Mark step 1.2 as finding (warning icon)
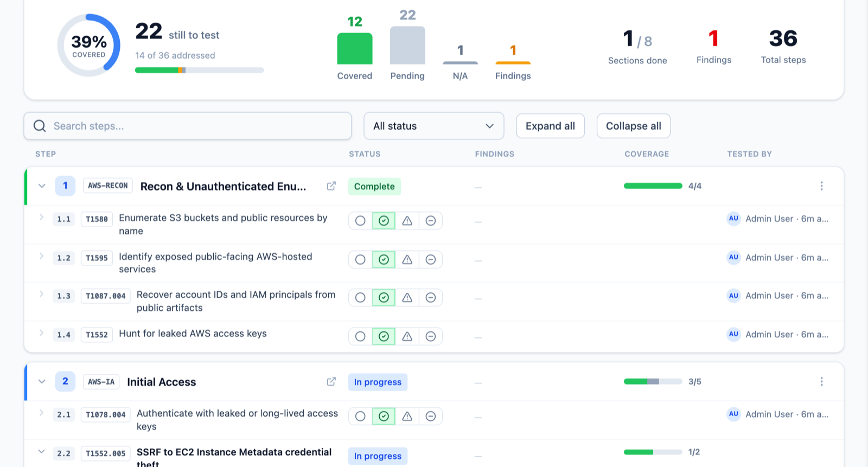This screenshot has width=868, height=467. [407, 260]
